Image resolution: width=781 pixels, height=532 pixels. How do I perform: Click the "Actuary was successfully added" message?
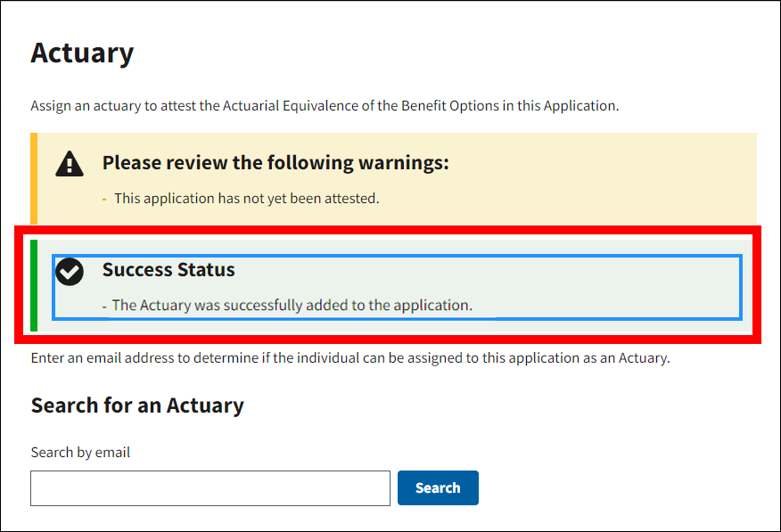(x=292, y=306)
